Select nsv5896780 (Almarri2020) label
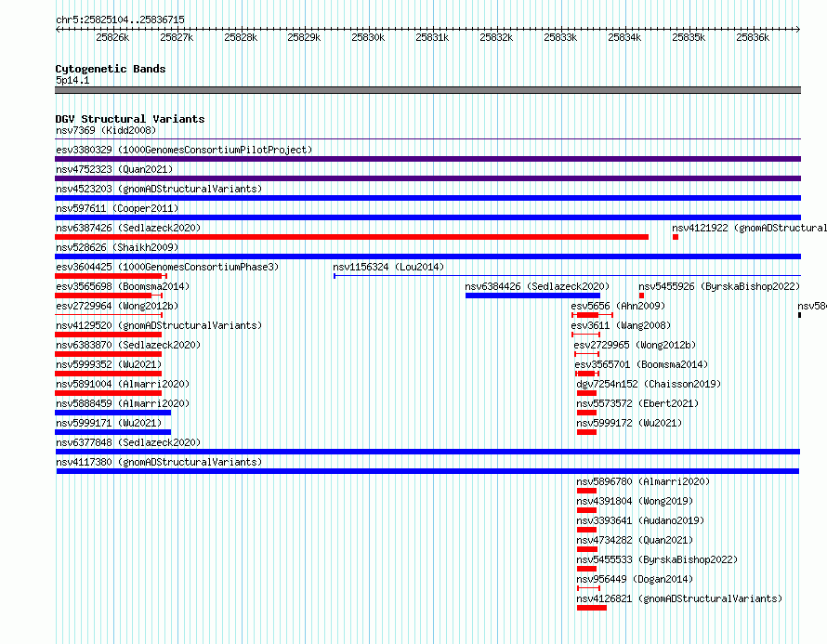Image resolution: width=827 pixels, height=644 pixels. coord(643,481)
